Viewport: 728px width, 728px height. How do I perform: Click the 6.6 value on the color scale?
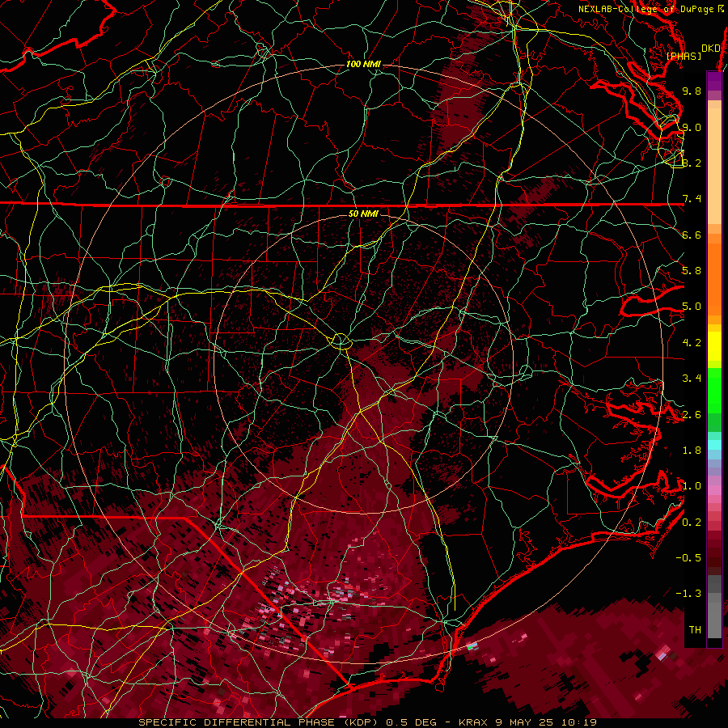(x=692, y=235)
